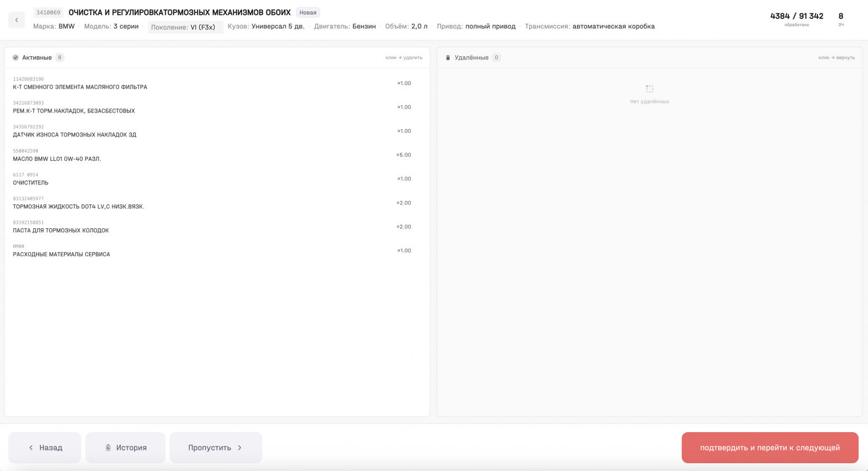Viewport: 868px width, 471px height.
Task: Open the Активные section header
Action: 217,57
